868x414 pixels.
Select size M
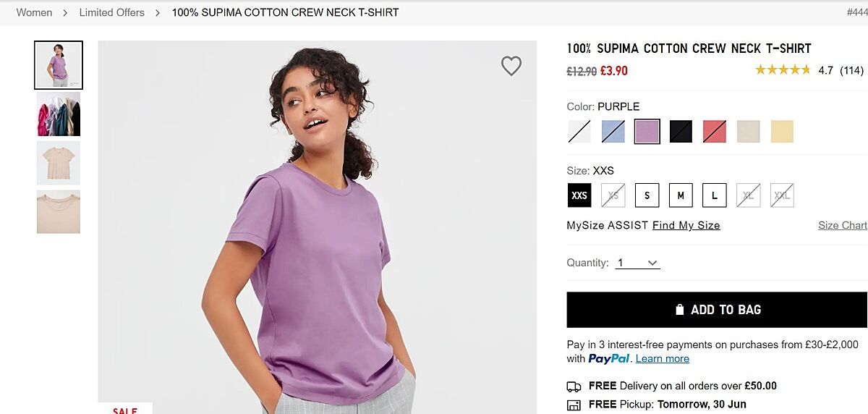[681, 195]
